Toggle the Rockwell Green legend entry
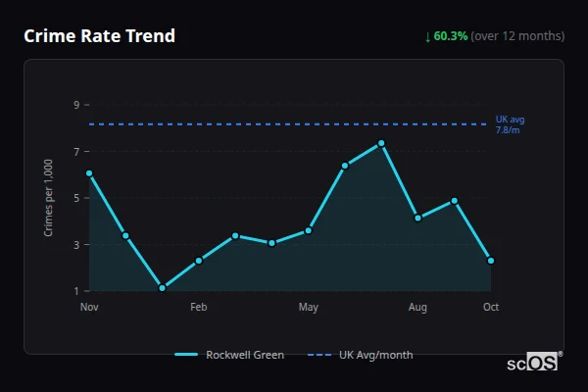 coord(229,355)
